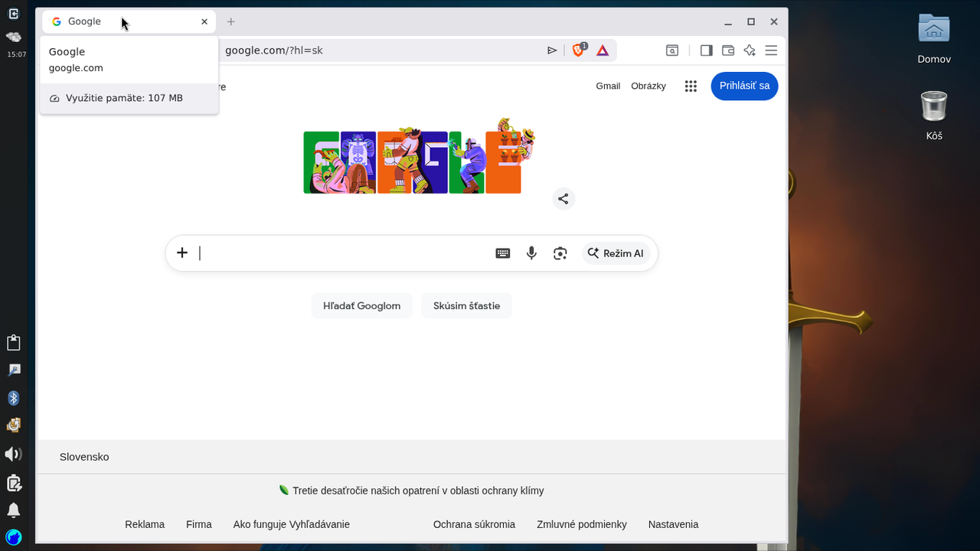Open Režim AI mode
980x551 pixels.
pyautogui.click(x=616, y=253)
